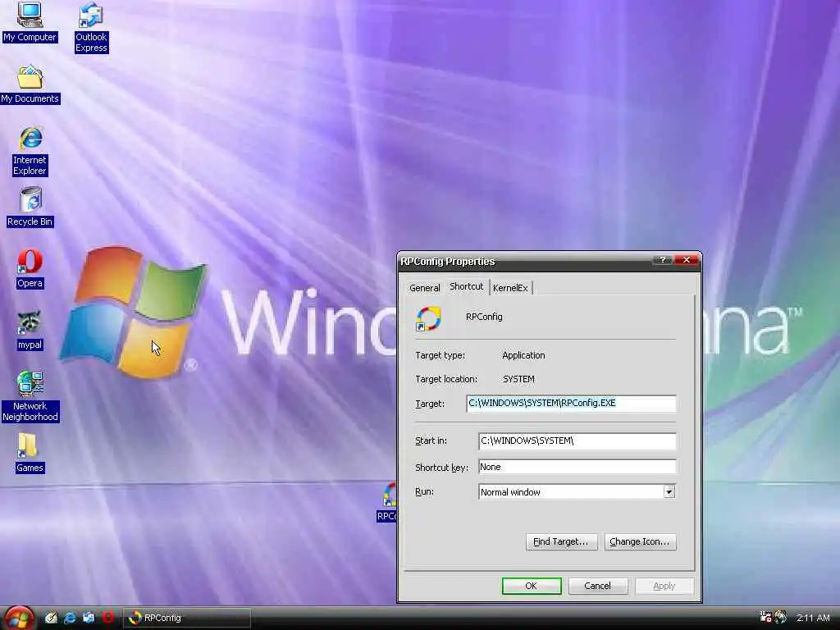Click the Start in input field
The image size is (840, 630).
577,441
